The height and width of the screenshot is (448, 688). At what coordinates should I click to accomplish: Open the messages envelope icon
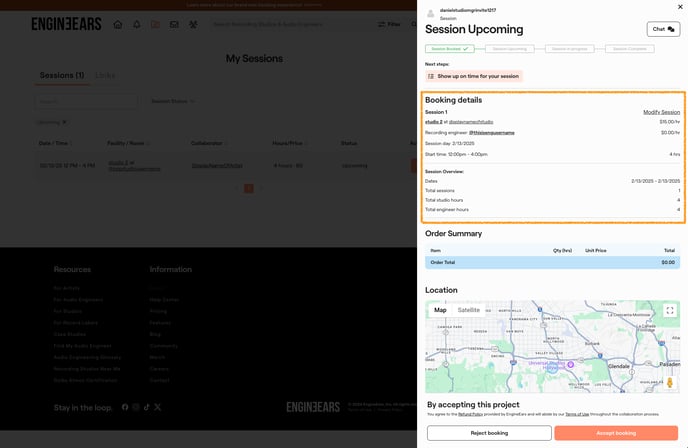pos(173,24)
